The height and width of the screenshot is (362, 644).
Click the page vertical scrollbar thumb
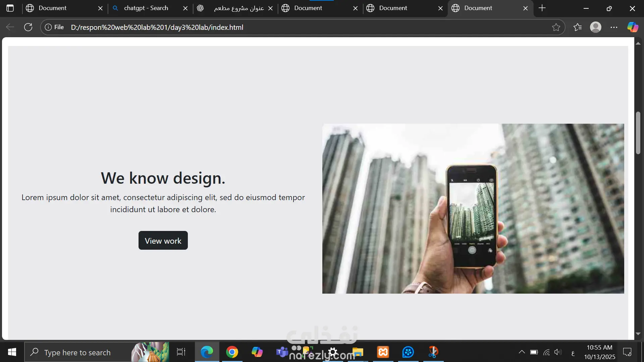[638, 133]
